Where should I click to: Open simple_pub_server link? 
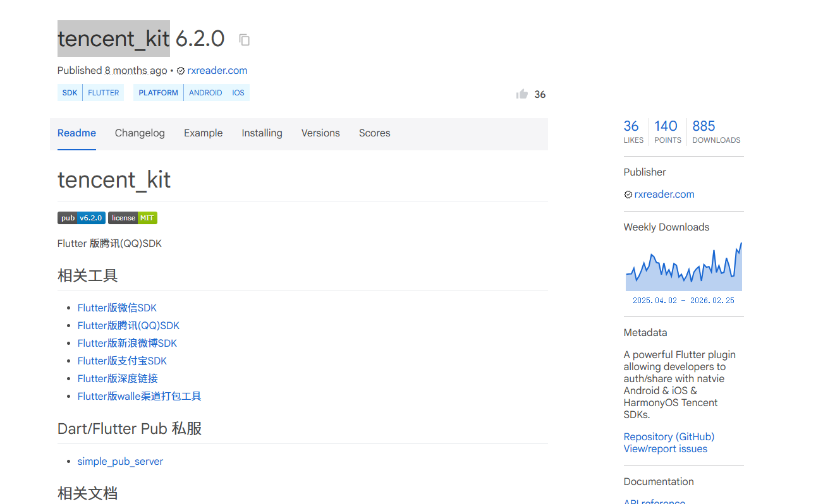tap(120, 462)
